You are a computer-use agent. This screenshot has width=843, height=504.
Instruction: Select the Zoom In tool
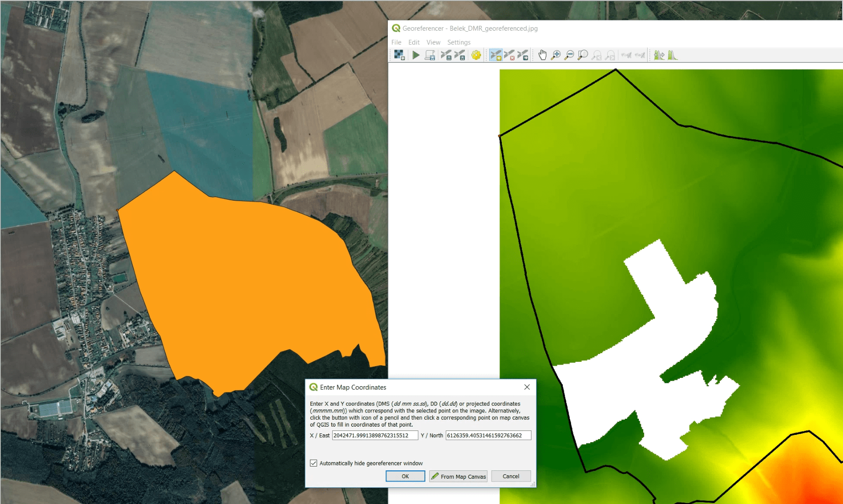(556, 55)
